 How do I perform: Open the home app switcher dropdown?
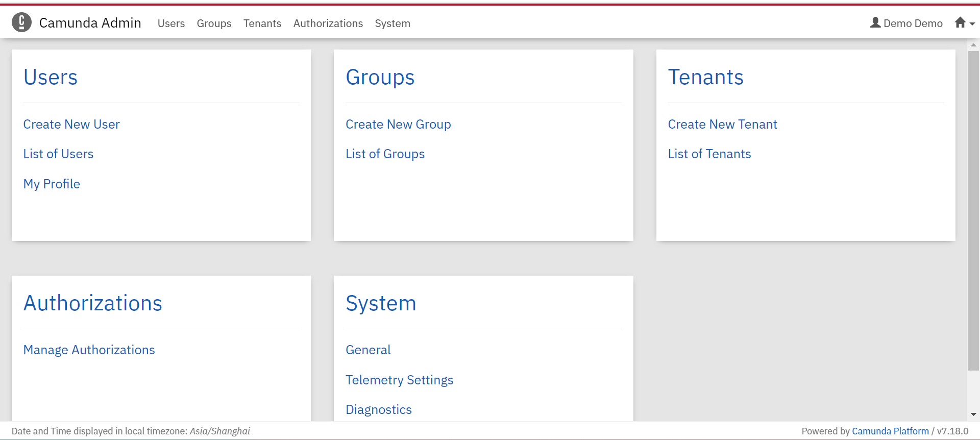[x=965, y=23]
